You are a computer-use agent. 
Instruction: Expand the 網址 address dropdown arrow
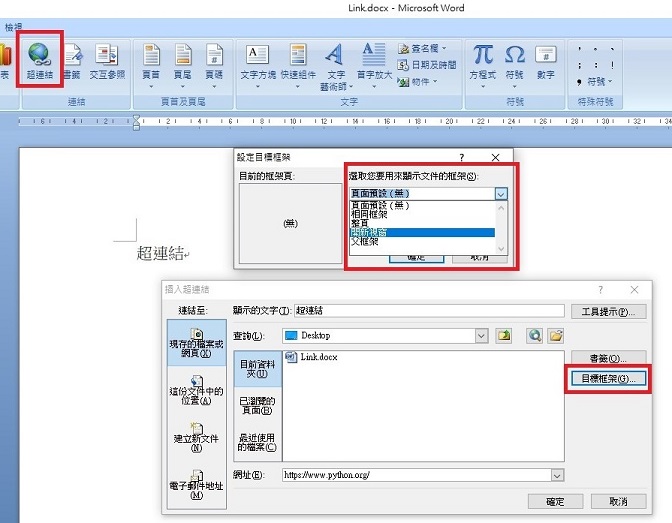click(x=556, y=476)
